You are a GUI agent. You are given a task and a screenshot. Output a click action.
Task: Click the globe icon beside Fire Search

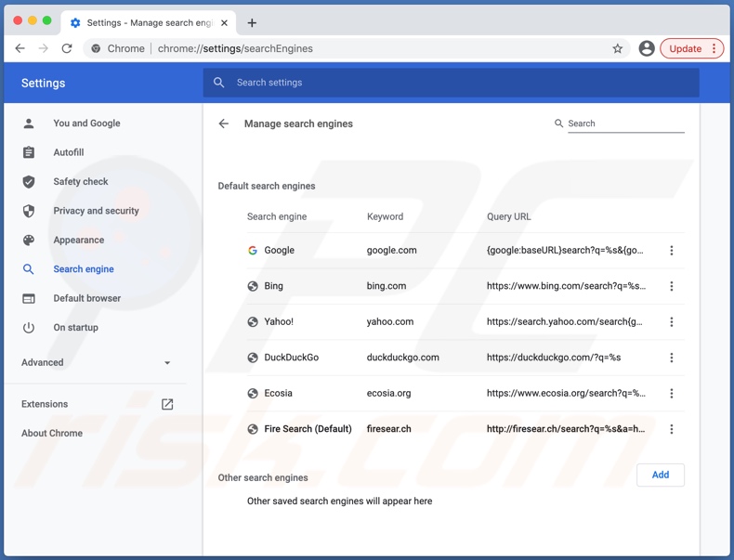253,429
